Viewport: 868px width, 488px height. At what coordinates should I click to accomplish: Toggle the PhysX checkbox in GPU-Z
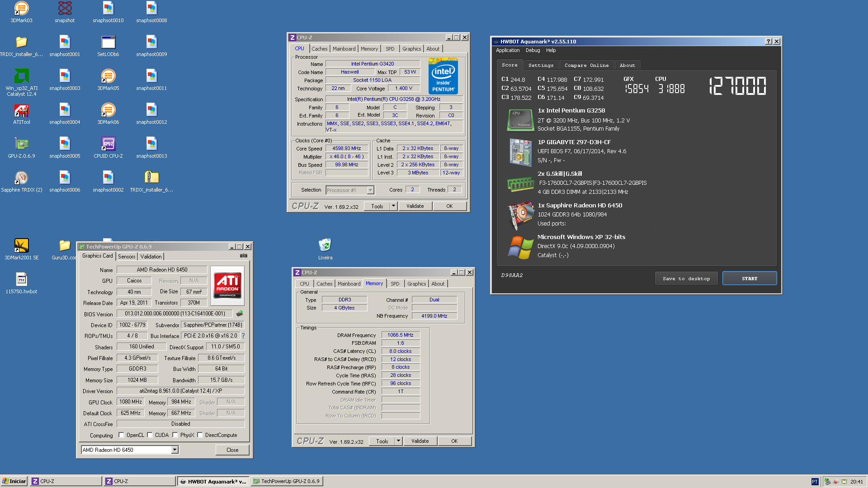tap(175, 435)
